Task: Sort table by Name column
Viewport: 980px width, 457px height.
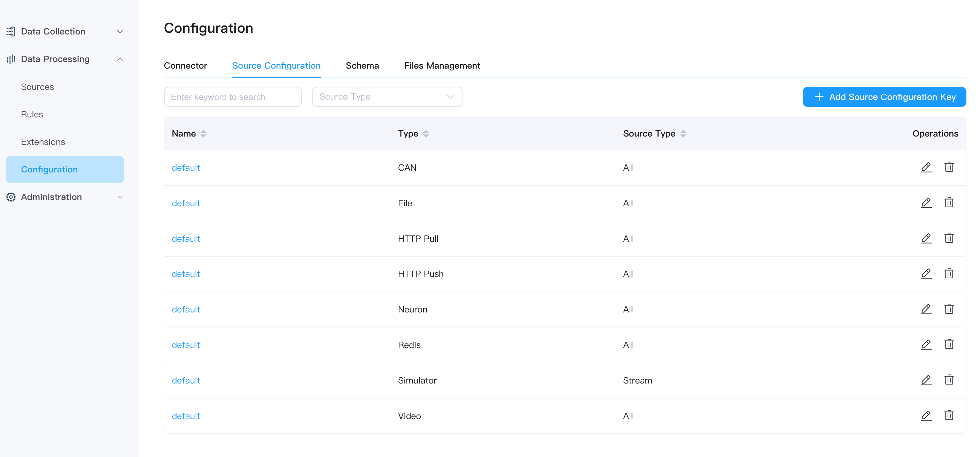Action: pyautogui.click(x=203, y=133)
